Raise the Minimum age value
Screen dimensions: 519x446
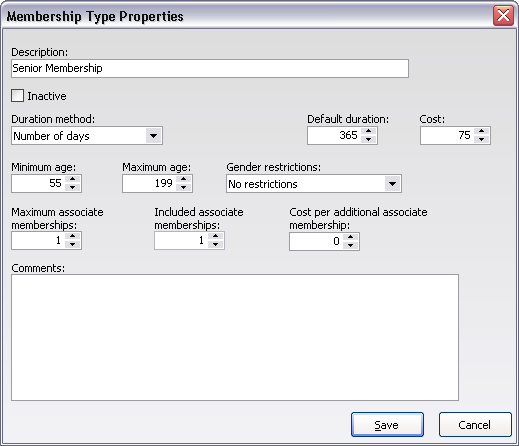[72, 179]
